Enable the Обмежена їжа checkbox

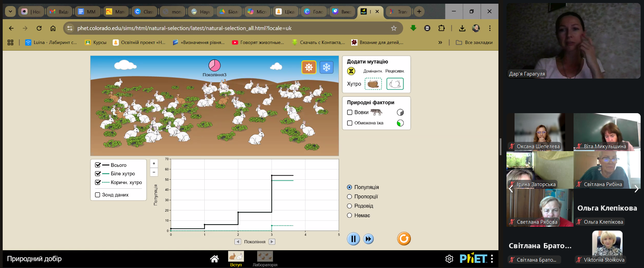[x=350, y=123]
